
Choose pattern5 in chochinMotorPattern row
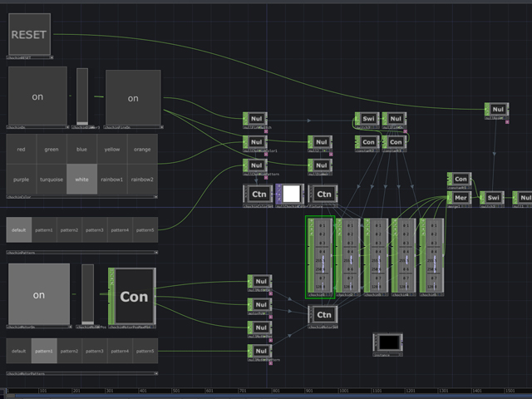point(145,351)
